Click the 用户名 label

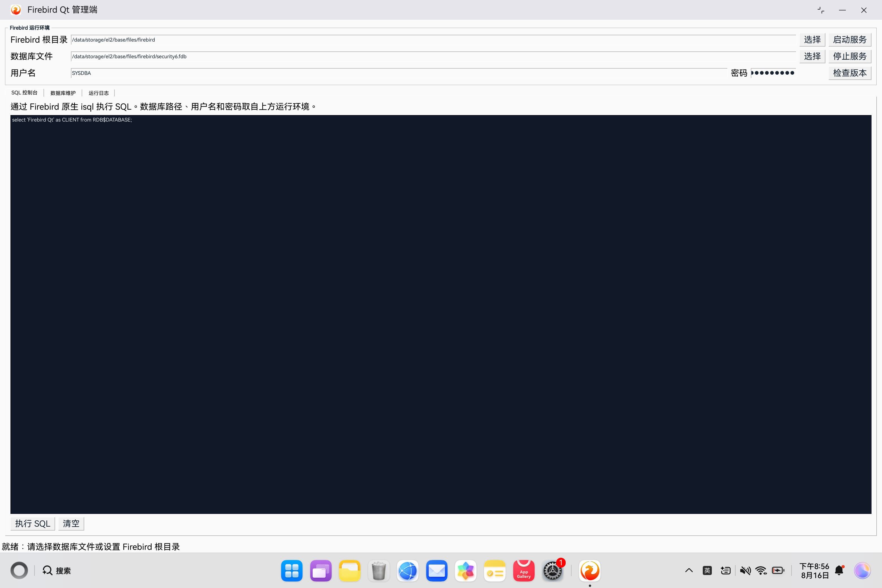click(x=23, y=73)
